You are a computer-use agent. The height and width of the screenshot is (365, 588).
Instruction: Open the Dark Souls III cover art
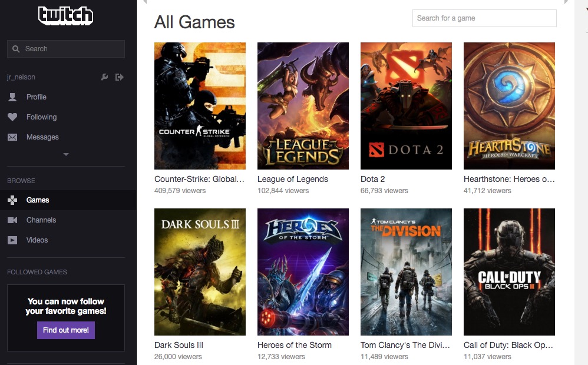pos(200,272)
